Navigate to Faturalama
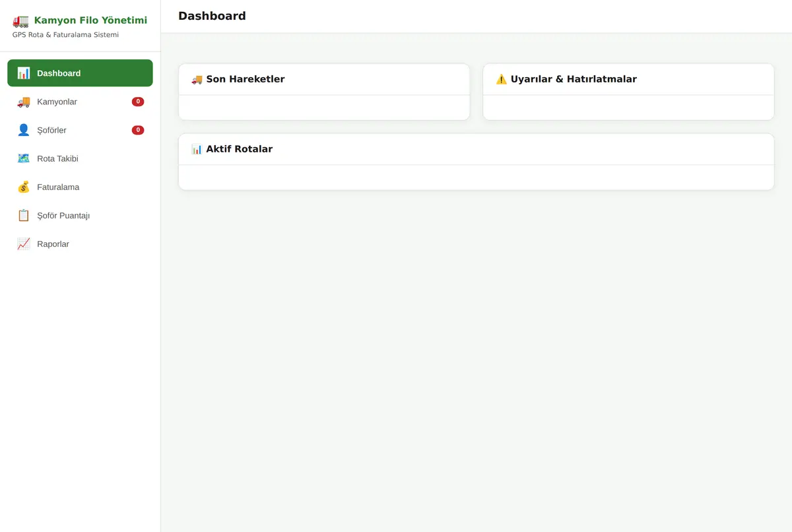This screenshot has height=532, width=792. tap(80, 187)
